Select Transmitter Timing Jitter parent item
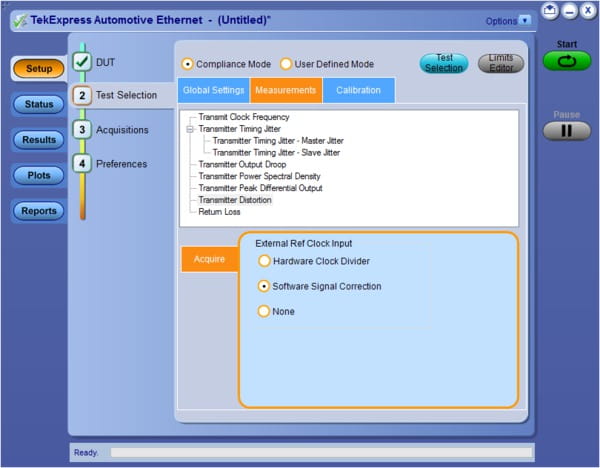 240,129
